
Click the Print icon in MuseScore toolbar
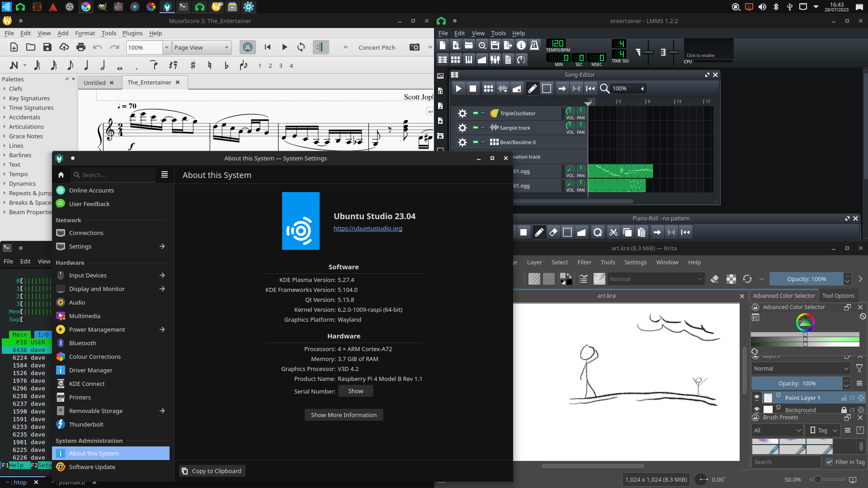point(81,47)
